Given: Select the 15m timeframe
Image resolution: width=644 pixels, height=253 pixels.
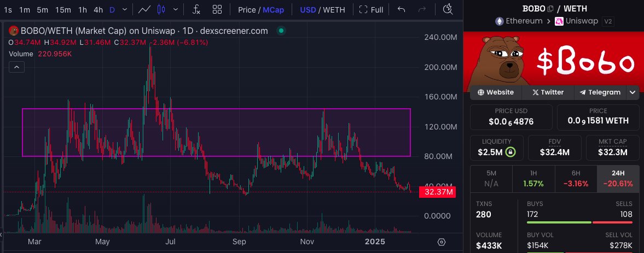Looking at the screenshot, I should 63,10.
